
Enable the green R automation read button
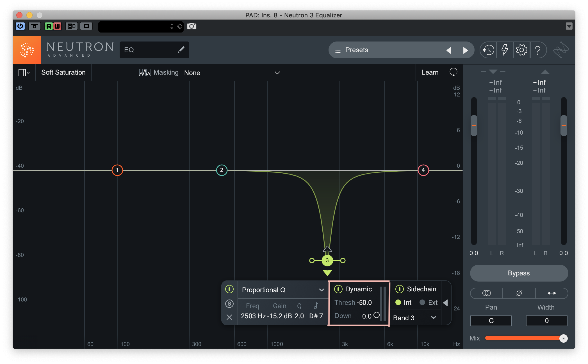point(49,26)
